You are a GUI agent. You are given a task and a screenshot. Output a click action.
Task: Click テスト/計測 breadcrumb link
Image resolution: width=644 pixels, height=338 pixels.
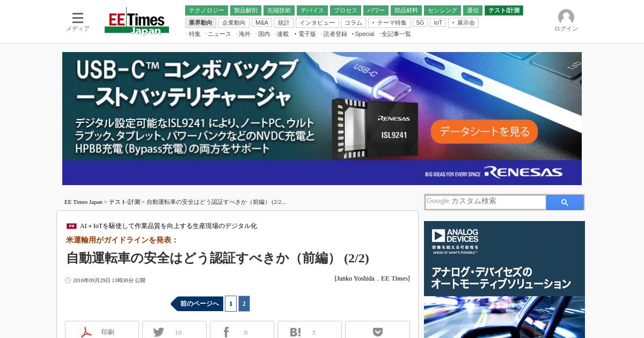pos(125,202)
